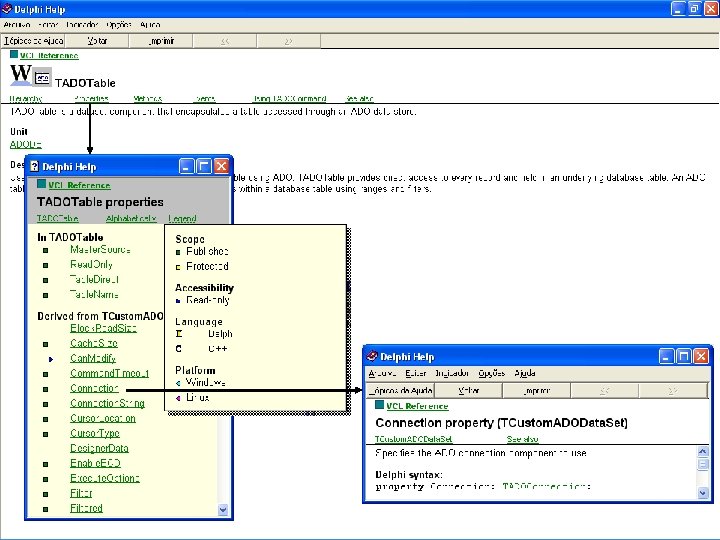Go to the next topic with the >> button in the main window

pyautogui.click(x=288, y=41)
